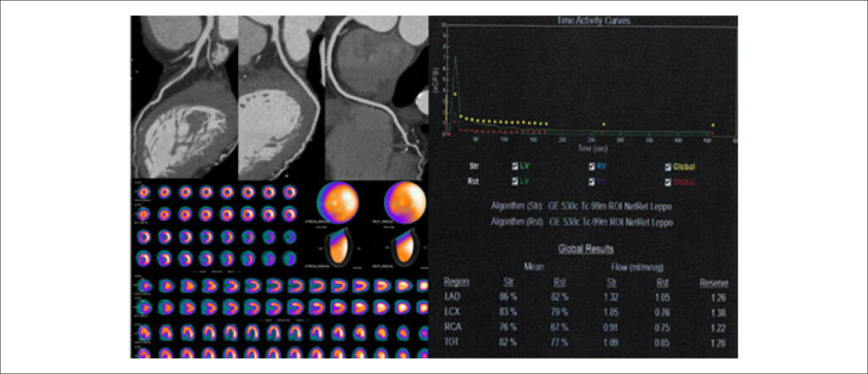
Task: Toggle the Str LV curve checkbox
Action: click(x=515, y=166)
